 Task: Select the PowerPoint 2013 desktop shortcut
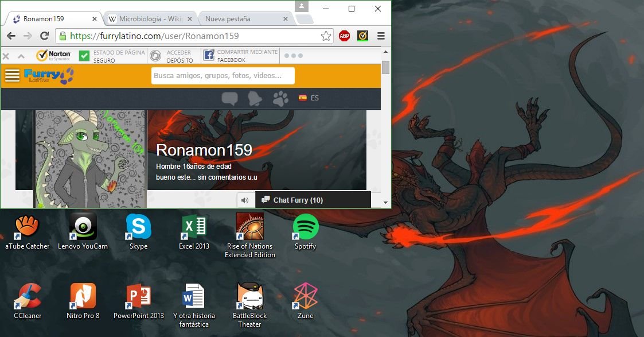point(138,301)
